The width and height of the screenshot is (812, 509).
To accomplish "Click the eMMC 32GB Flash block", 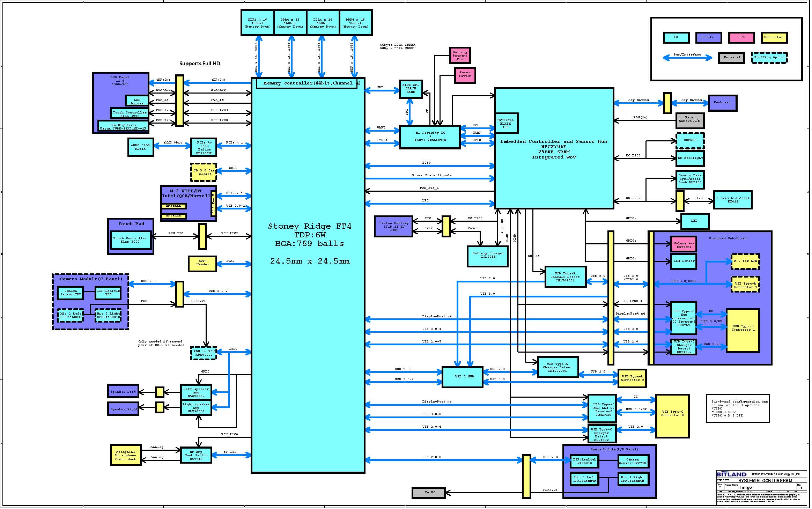I will 140,147.
